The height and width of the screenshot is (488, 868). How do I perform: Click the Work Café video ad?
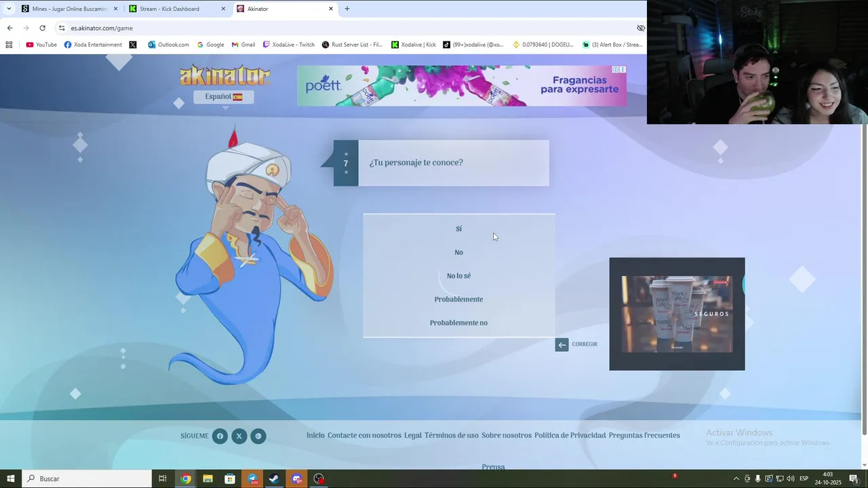tap(677, 314)
